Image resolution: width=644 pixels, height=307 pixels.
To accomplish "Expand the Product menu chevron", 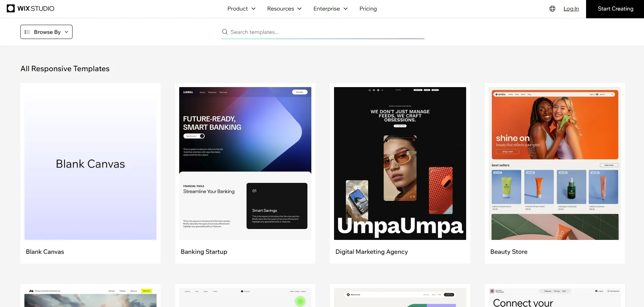I will (x=253, y=9).
